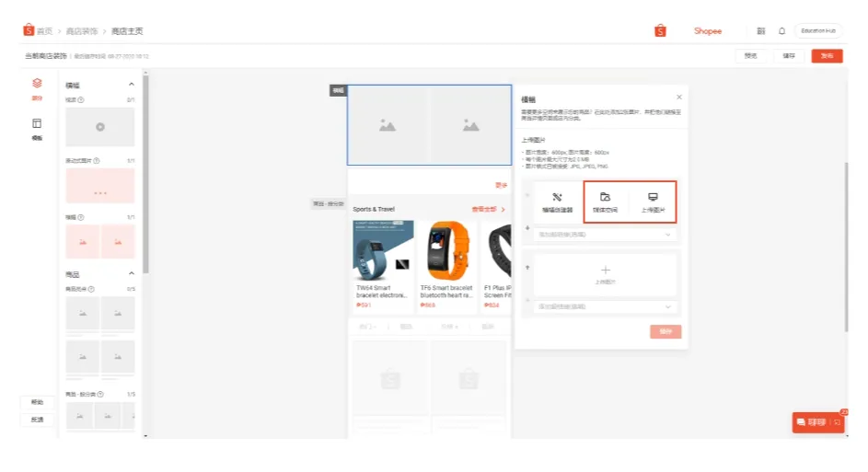Image resolution: width=868 pixels, height=472 pixels.
Task: Click the ₱591 price of TW64 bracelet
Action: point(364,305)
